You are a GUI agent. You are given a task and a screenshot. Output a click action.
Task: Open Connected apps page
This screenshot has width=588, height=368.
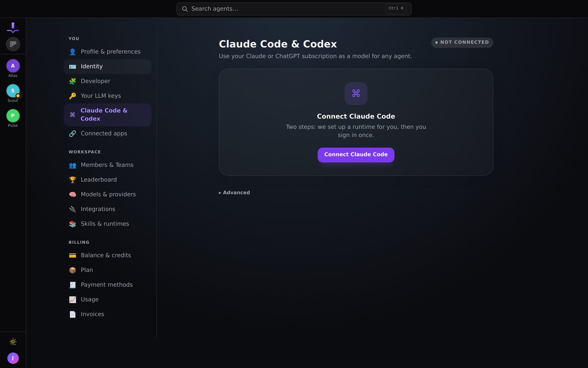point(107,134)
